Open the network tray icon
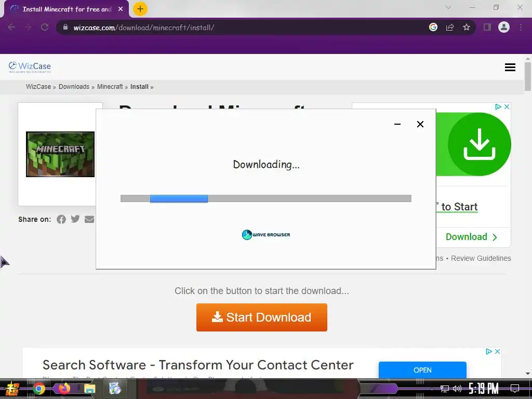 coord(445,389)
